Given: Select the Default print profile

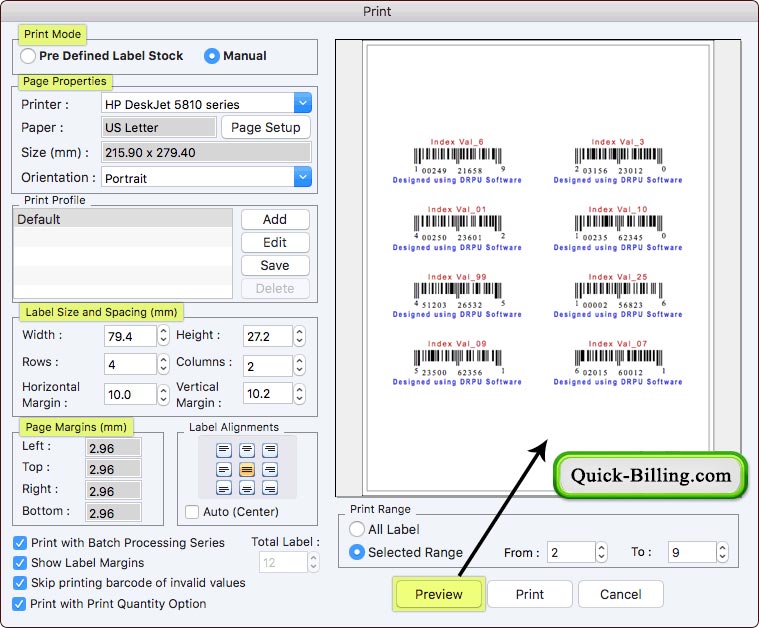Looking at the screenshot, I should pyautogui.click(x=123, y=219).
